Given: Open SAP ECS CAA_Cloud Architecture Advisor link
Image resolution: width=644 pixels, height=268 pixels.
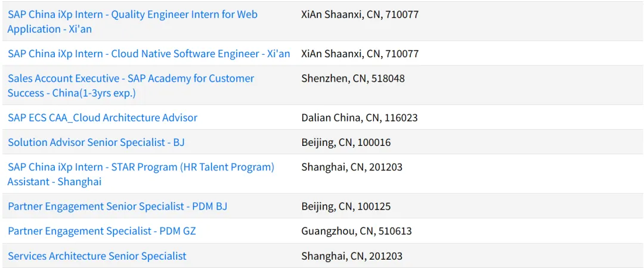Looking at the screenshot, I should 103,118.
